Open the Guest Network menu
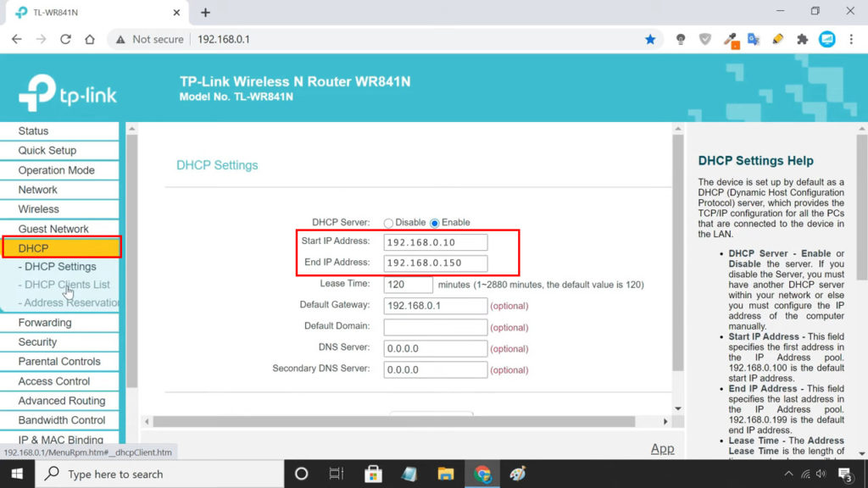 pos(59,229)
